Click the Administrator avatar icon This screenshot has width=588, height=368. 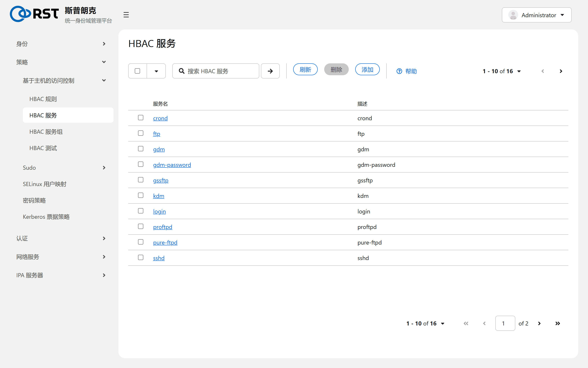(513, 15)
